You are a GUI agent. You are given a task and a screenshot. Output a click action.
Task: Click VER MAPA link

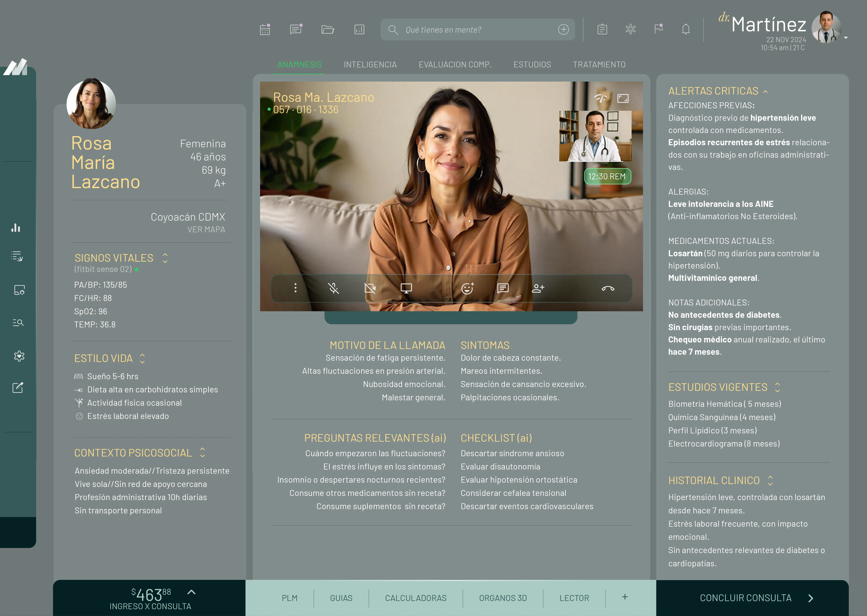(206, 230)
